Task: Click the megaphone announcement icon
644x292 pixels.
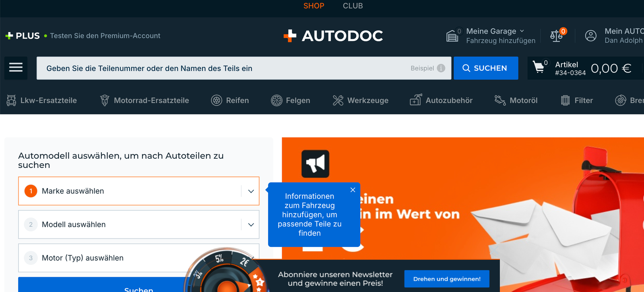Action: [315, 164]
